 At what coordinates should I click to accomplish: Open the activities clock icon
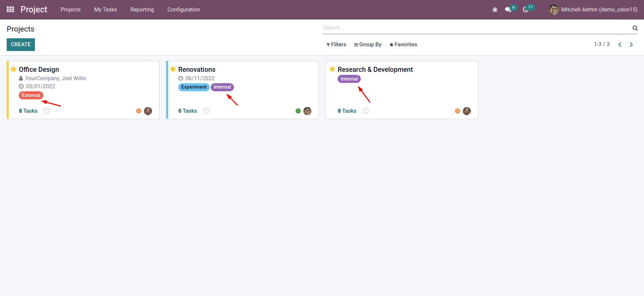(526, 10)
